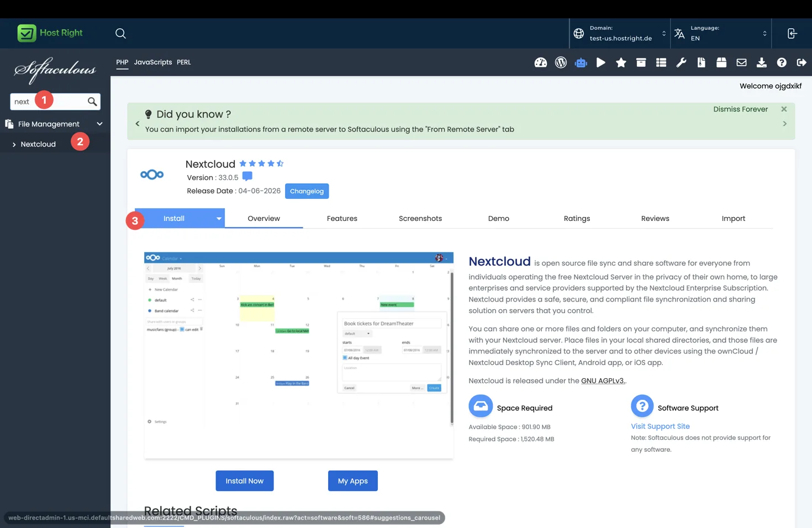812x528 pixels.
Task: Click the play demos icon
Action: pyautogui.click(x=601, y=62)
